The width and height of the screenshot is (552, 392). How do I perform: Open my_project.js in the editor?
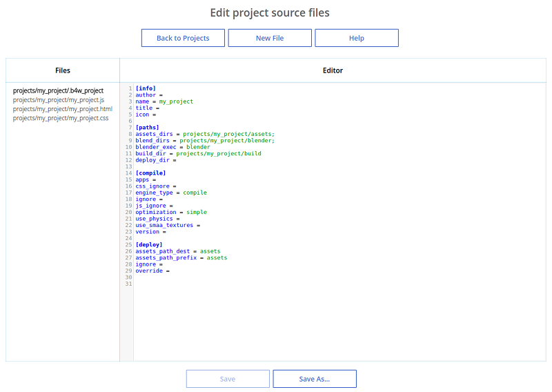tap(59, 100)
